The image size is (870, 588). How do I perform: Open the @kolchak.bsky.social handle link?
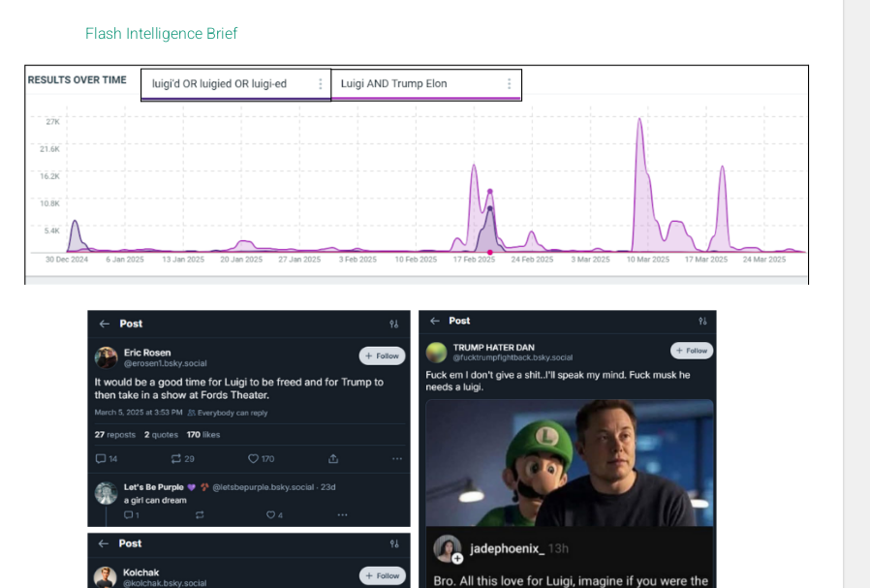point(165,583)
